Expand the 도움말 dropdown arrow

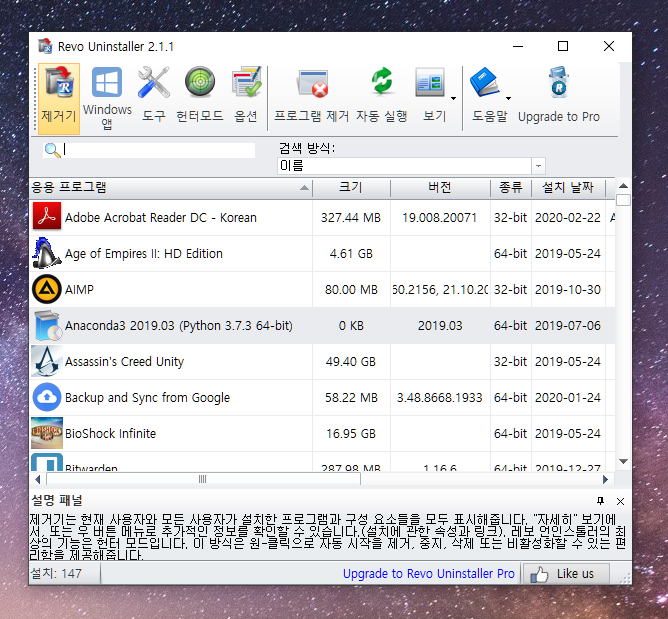pyautogui.click(x=508, y=98)
